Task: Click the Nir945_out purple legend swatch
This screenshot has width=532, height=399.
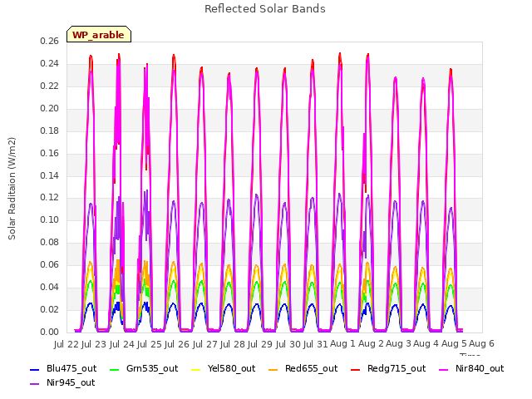Action: click(35, 384)
